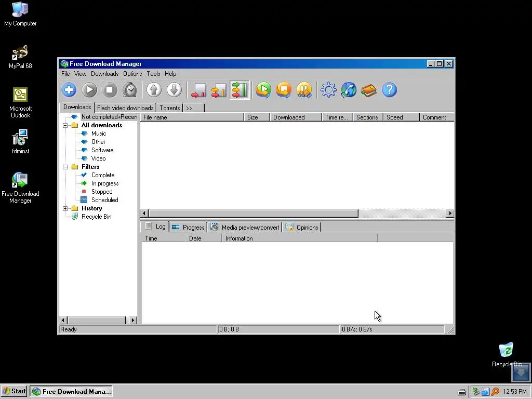Select the Stopped filter
Viewport: 532px width, 399px height.
102,192
